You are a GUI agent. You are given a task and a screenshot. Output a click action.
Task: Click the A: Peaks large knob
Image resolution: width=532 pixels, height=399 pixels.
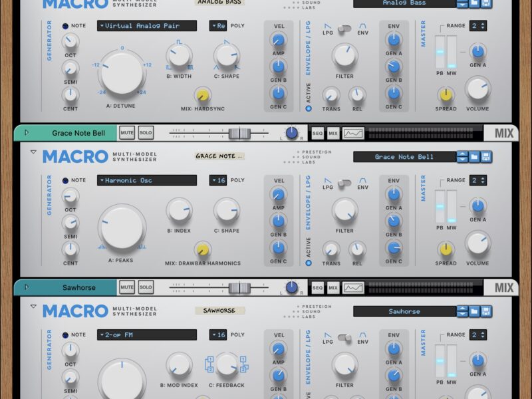(x=122, y=228)
